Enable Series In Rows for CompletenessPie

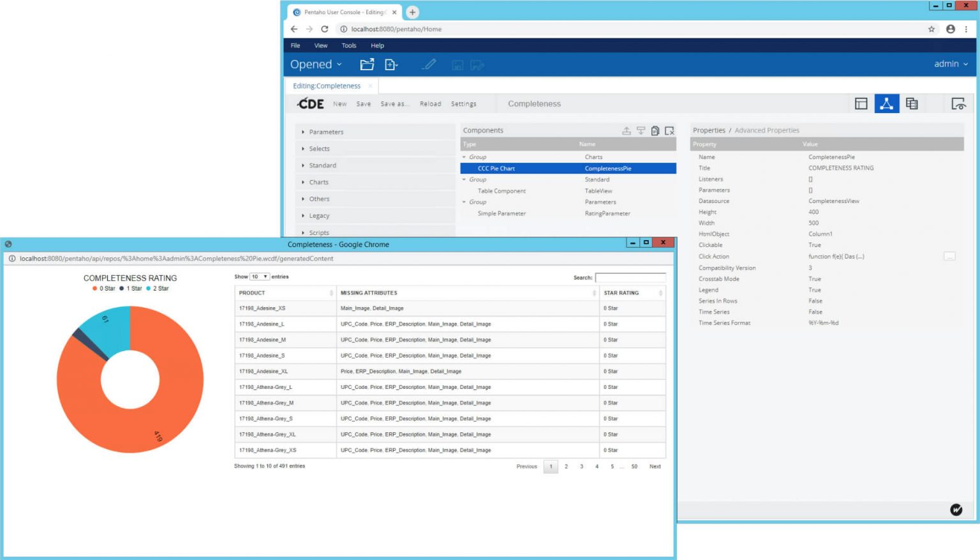(x=816, y=301)
